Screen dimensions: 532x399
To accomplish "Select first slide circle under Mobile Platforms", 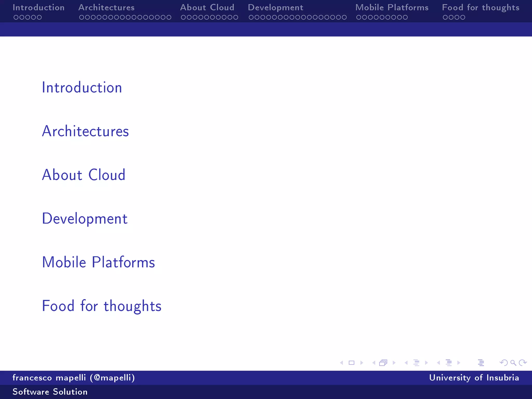I will (359, 17).
